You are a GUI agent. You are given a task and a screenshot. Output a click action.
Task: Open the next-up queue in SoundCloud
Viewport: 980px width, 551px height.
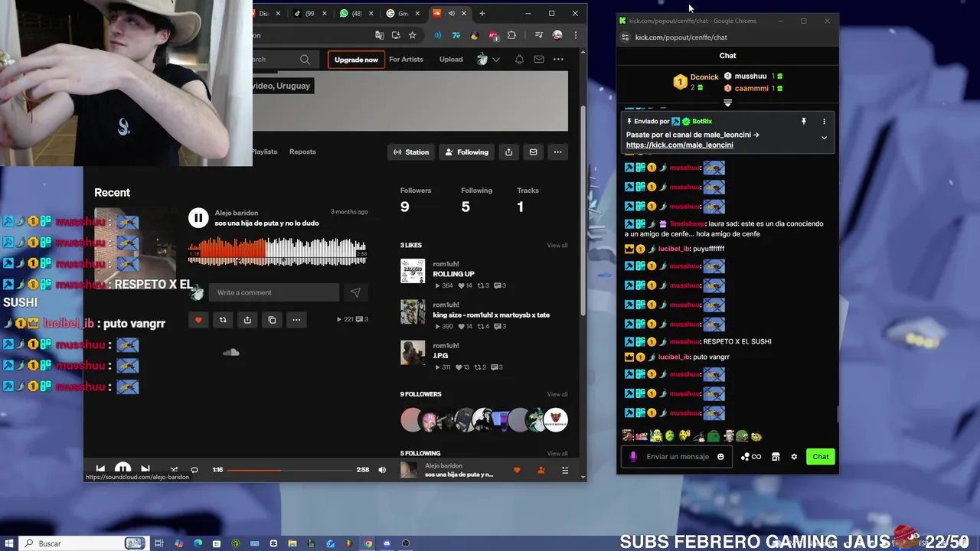[565, 470]
